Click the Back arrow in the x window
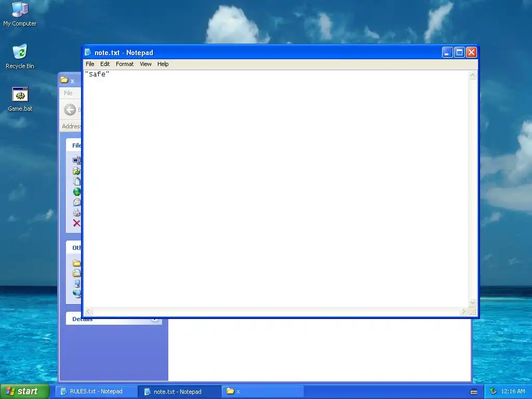Screen dimensions: 532x399 tap(70, 110)
